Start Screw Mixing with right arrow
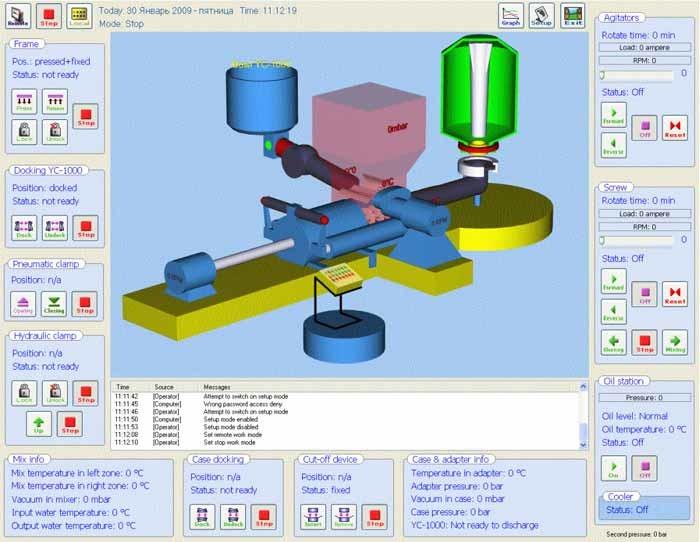Screen dimensions: 700x542 674,343
